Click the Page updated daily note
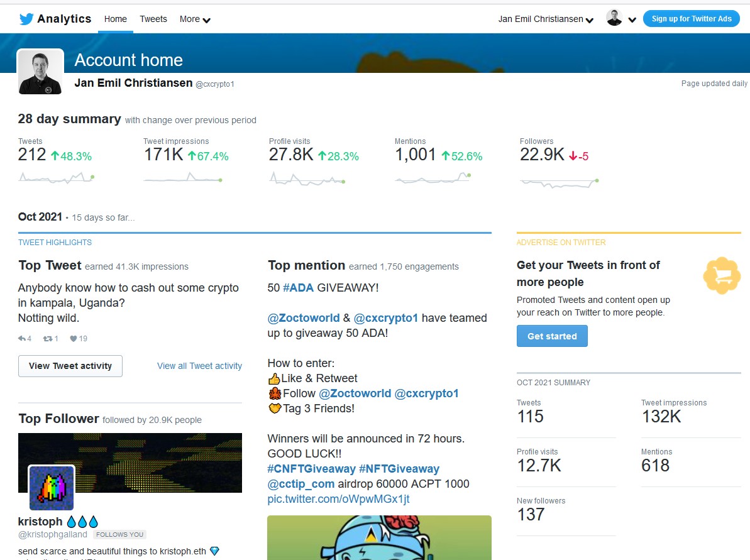The height and width of the screenshot is (560, 750). 715,84
